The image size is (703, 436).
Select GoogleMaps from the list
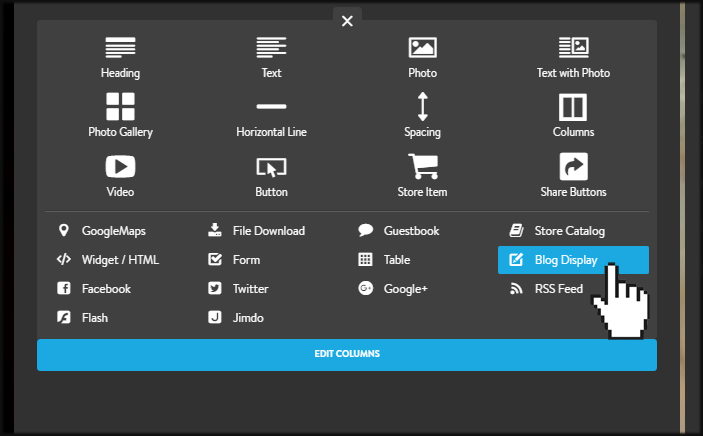[102, 231]
